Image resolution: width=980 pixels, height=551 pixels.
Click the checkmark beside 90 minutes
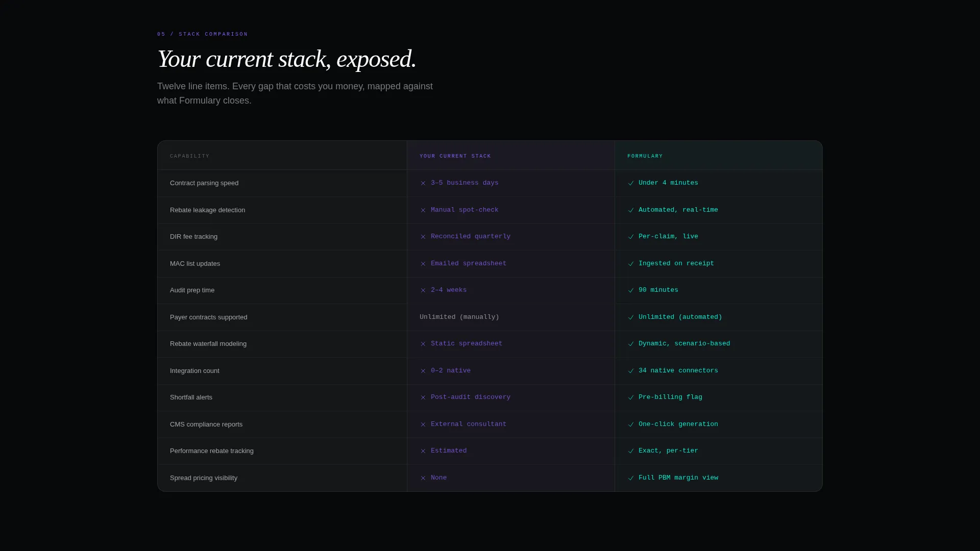(631, 290)
